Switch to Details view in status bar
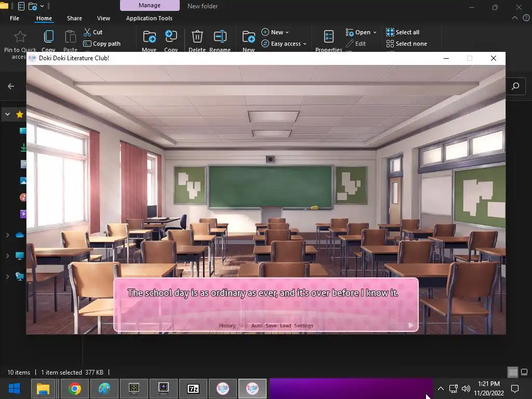This screenshot has width=532, height=399. point(513,372)
